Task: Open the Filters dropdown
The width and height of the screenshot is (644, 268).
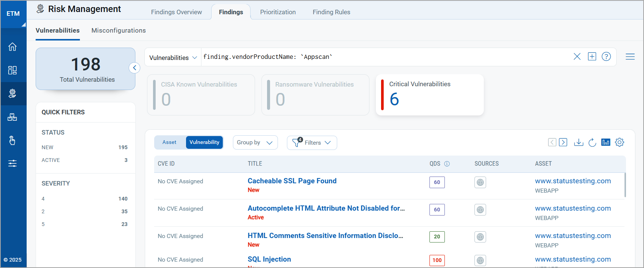Action: coord(312,143)
